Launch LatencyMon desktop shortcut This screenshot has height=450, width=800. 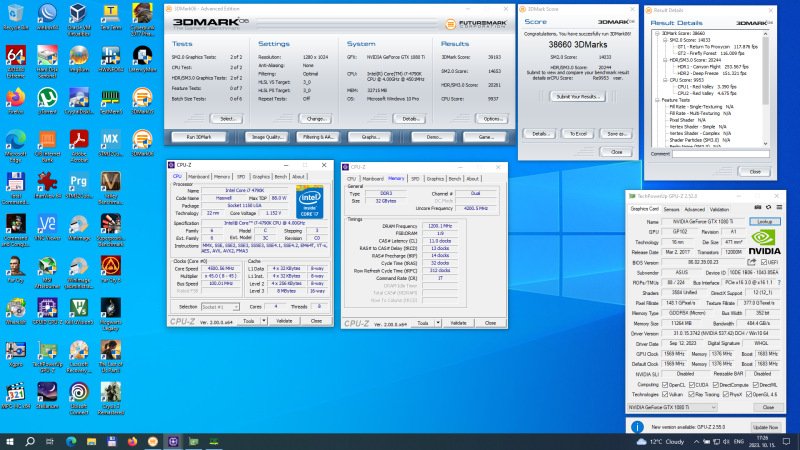coord(142,59)
